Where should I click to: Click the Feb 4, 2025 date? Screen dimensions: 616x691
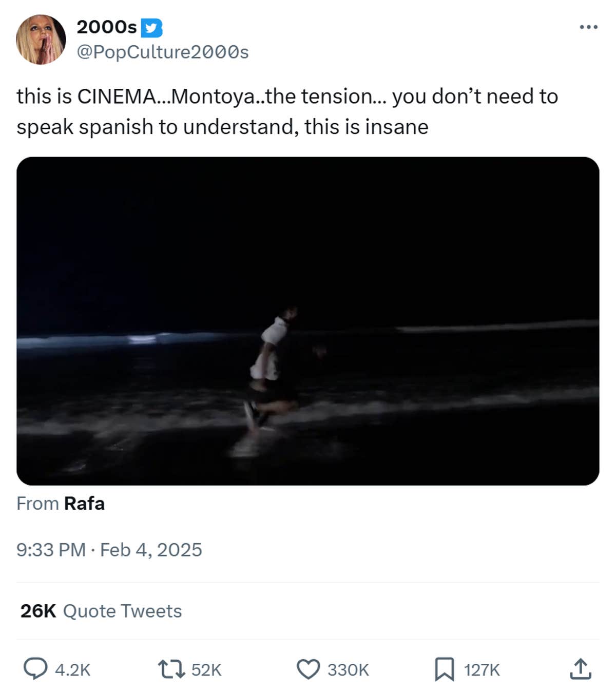point(151,550)
